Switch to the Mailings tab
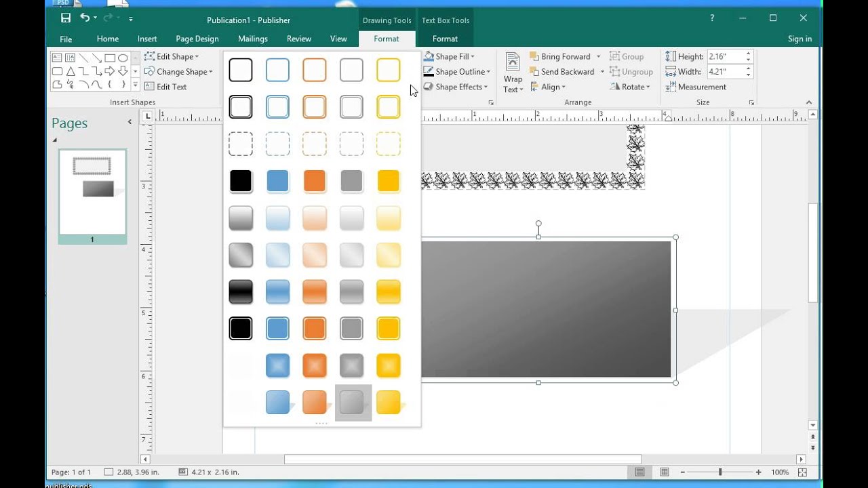 (253, 39)
